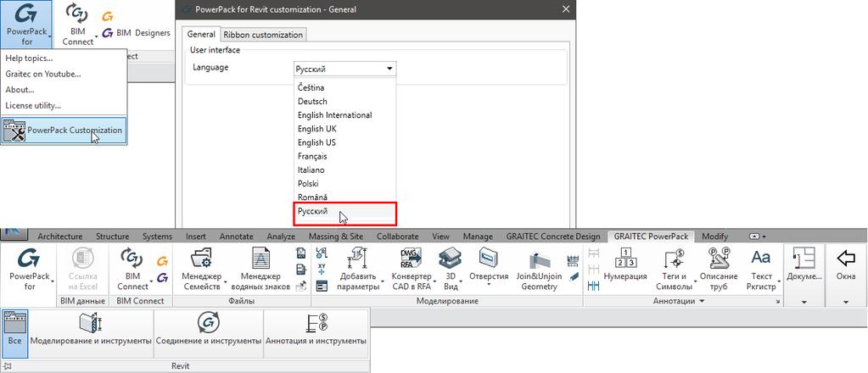Choose PowerPack Customization menu entry
The image size is (868, 373).
pyautogui.click(x=64, y=131)
